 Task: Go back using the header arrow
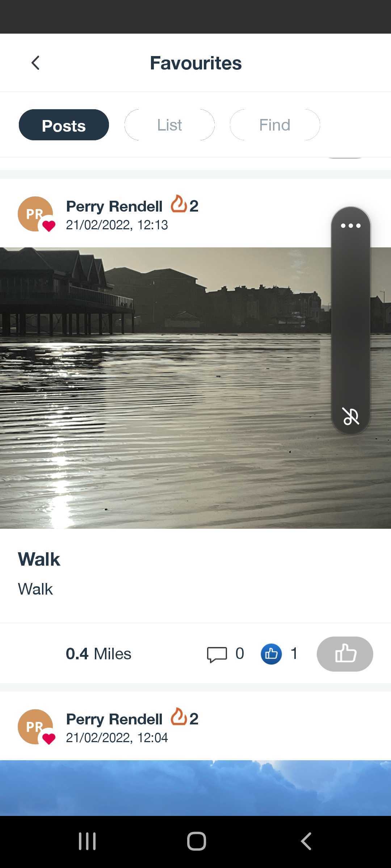35,63
